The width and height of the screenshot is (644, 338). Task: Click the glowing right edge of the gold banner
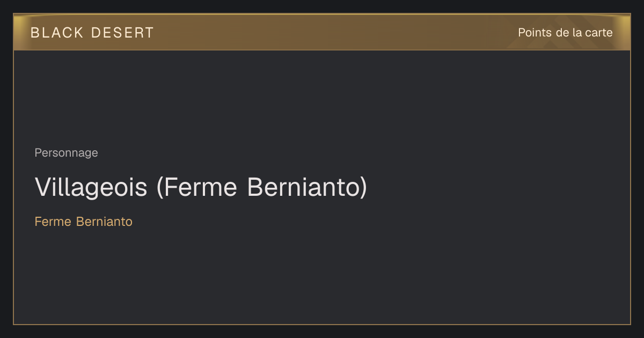click(x=624, y=32)
